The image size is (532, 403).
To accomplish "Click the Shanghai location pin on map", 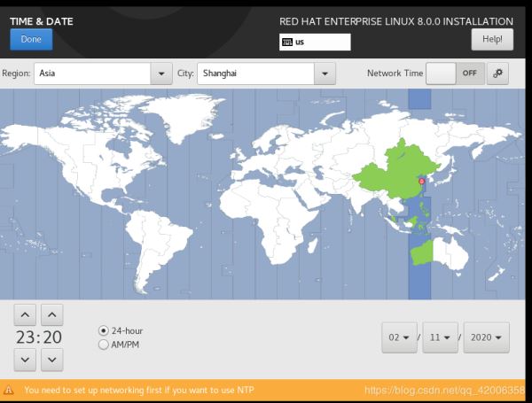I will point(421,181).
